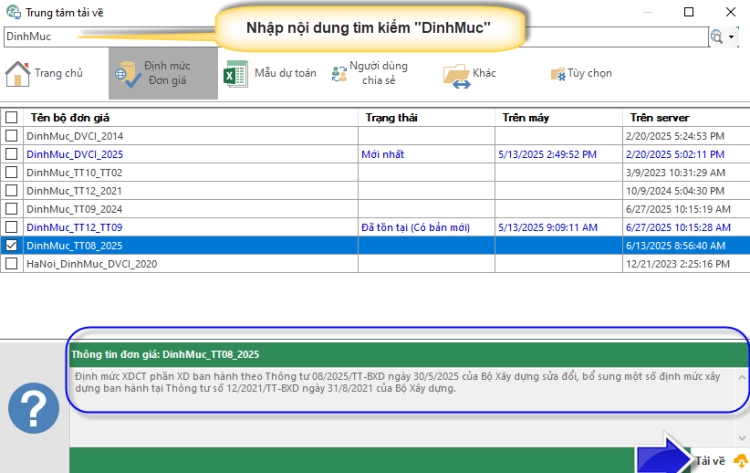The width and height of the screenshot is (750, 473).
Task: Open the Khác tab
Action: [484, 73]
